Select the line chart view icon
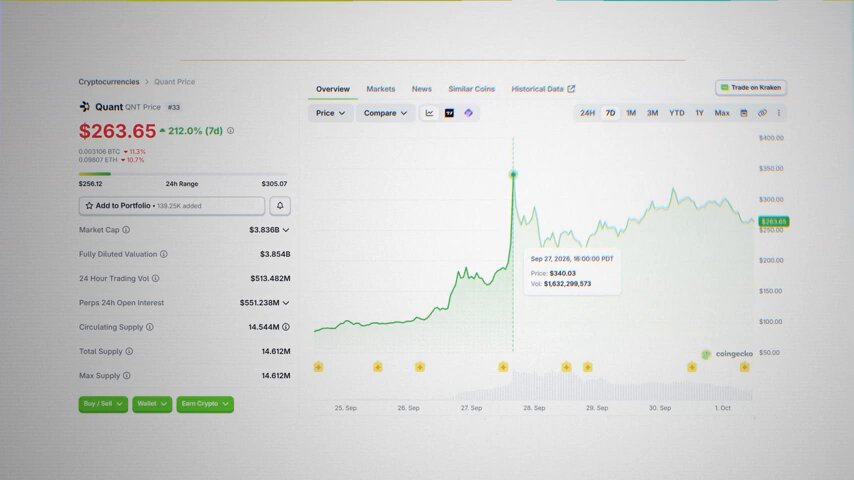 coord(429,113)
